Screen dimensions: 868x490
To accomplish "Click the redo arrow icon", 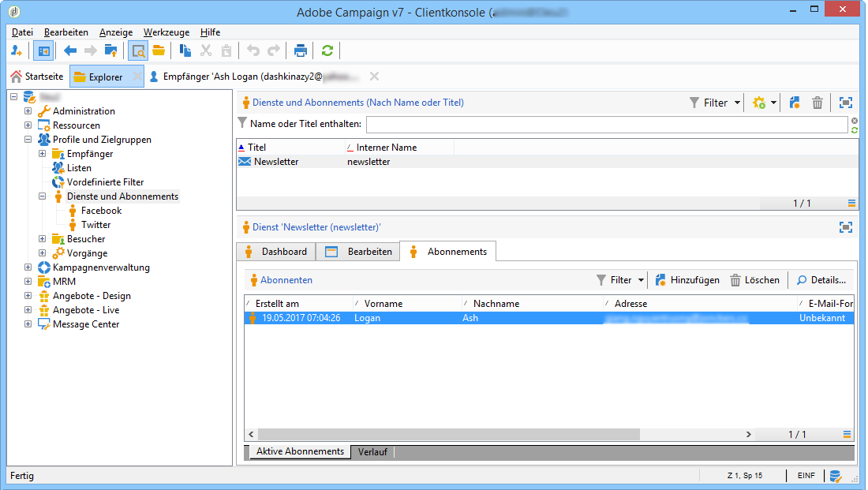I will 274,51.
